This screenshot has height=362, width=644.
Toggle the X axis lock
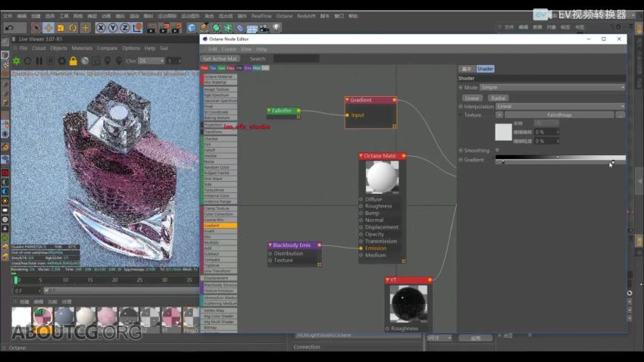tap(101, 28)
